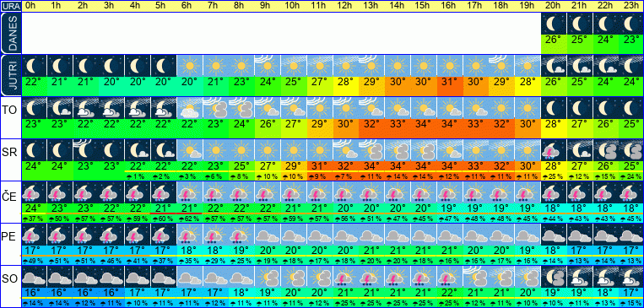Select the ČE 0h night thunderstorm icon
The image size is (644, 308).
pyautogui.click(x=35, y=192)
